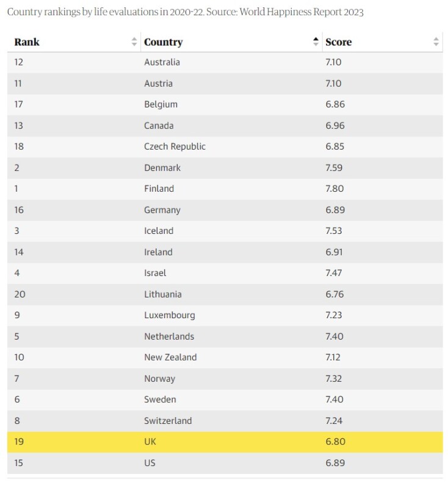Viewport: 448px width, 488px height.
Task: Select the Switzerland row
Action: tap(225, 421)
